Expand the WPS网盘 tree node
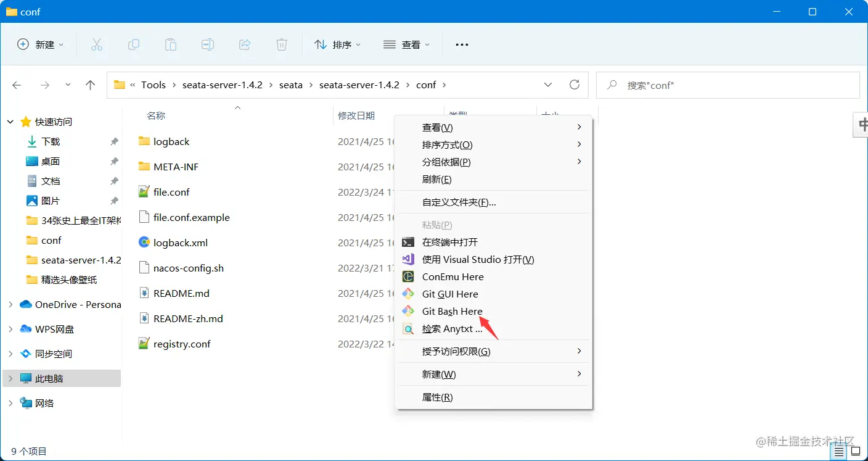 [10, 329]
